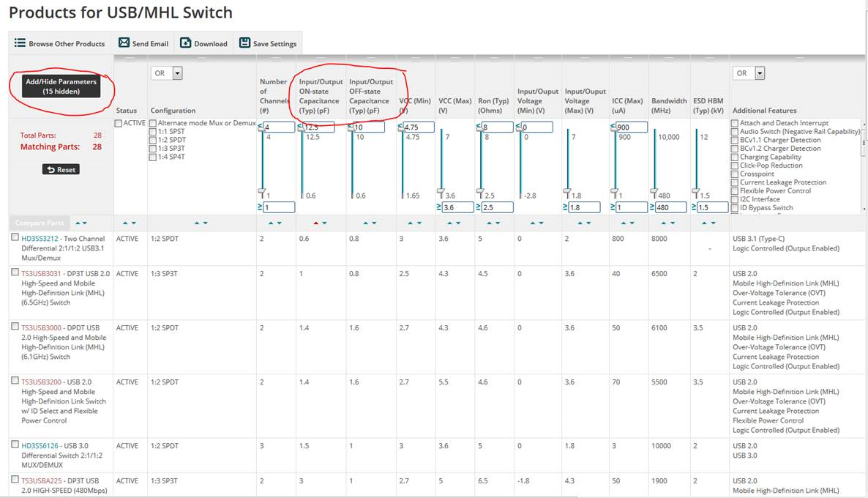Open TS3USB3200 product link
Screen dimensions: 868x498
(42, 382)
